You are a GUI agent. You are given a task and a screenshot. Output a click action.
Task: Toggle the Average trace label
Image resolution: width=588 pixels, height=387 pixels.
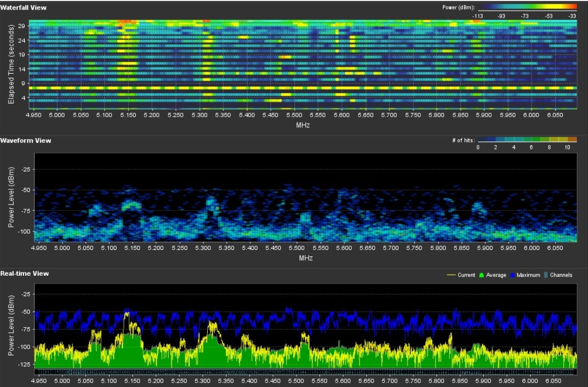[496, 275]
